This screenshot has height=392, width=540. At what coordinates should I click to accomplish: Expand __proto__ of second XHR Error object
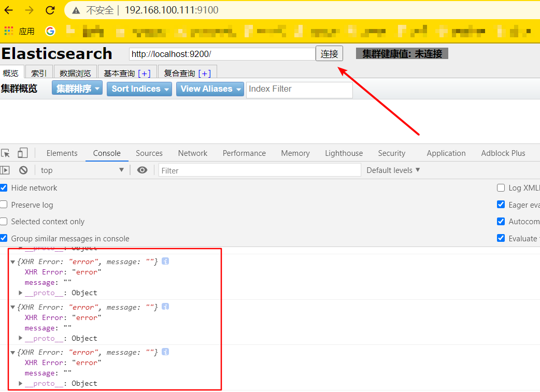click(x=20, y=338)
